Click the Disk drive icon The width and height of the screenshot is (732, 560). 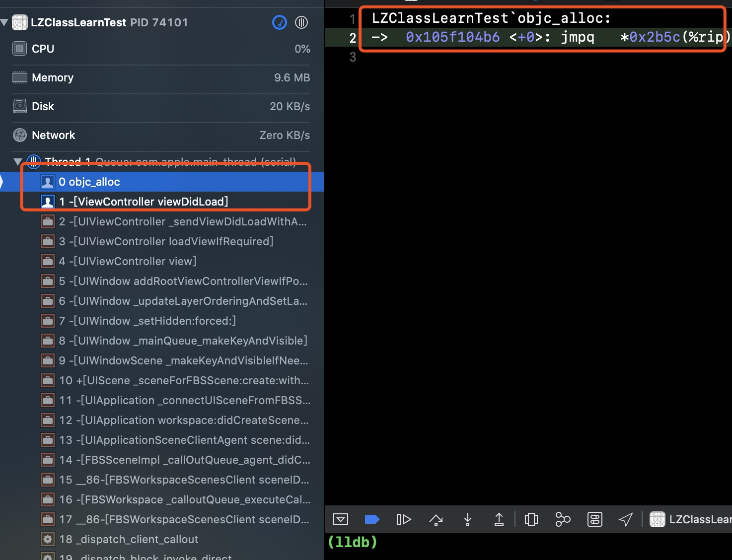click(20, 106)
